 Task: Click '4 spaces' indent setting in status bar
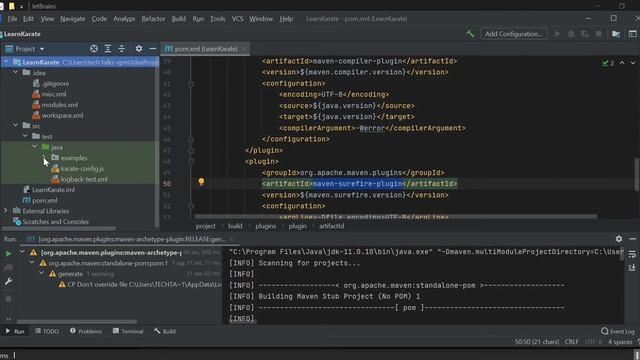coord(620,342)
